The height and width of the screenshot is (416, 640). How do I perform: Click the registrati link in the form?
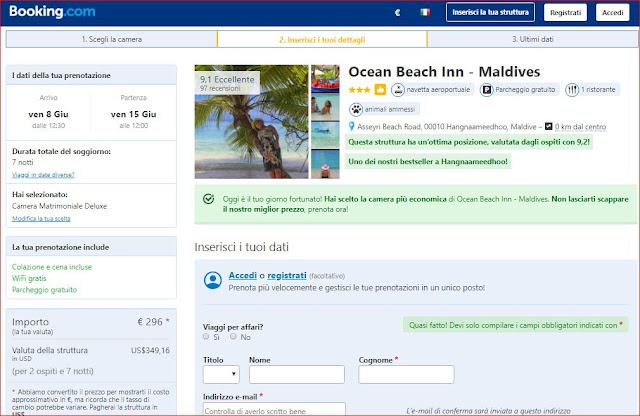287,276
